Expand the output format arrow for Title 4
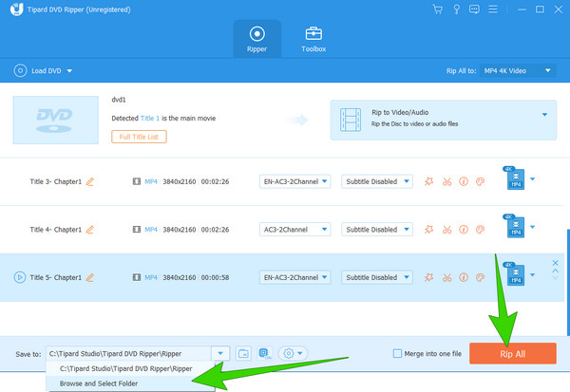Viewport: 570px width, 392px height. pyautogui.click(x=533, y=227)
